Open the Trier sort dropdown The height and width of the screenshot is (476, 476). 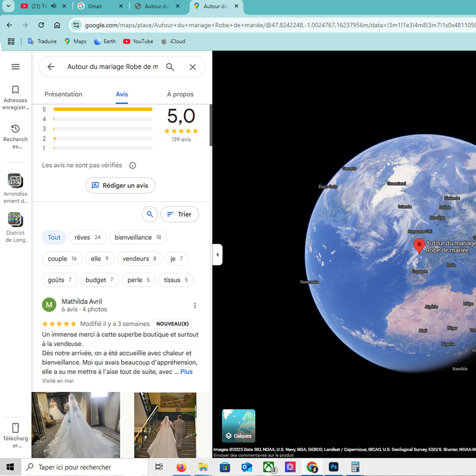click(180, 214)
